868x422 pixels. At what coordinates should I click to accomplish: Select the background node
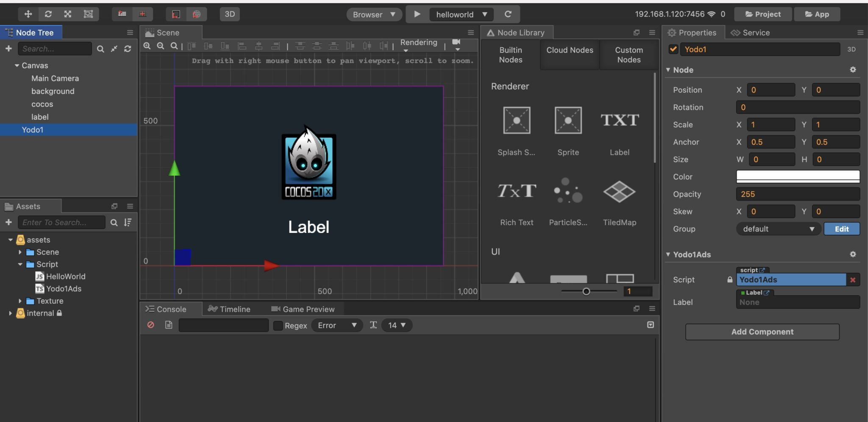53,91
